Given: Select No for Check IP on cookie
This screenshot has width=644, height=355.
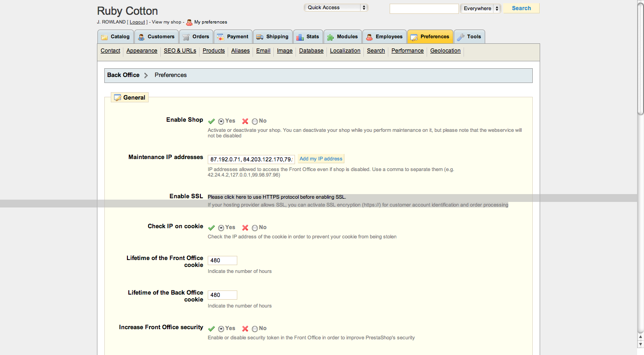Looking at the screenshot, I should coord(255,228).
